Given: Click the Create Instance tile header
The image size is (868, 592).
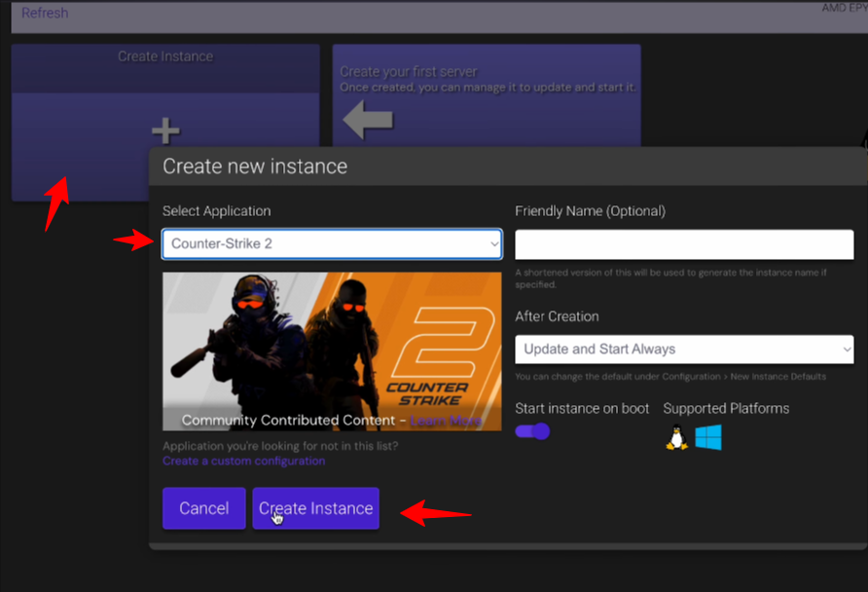Looking at the screenshot, I should tap(165, 56).
